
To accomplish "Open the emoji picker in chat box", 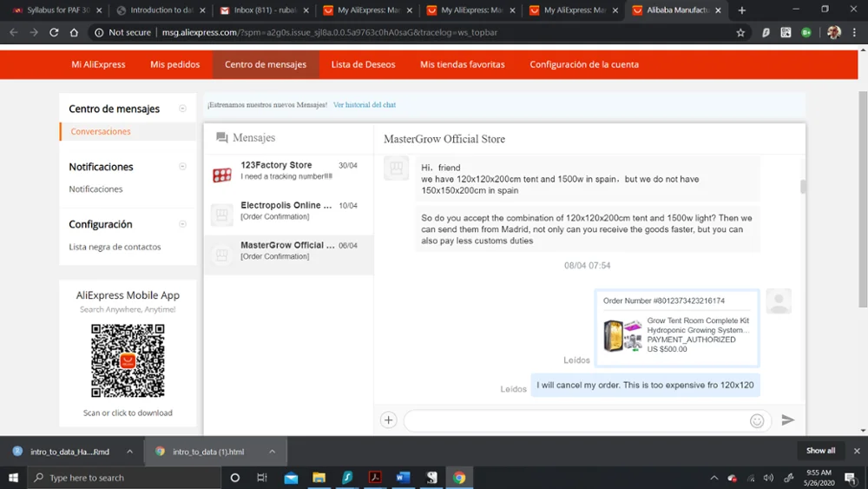I will click(757, 421).
